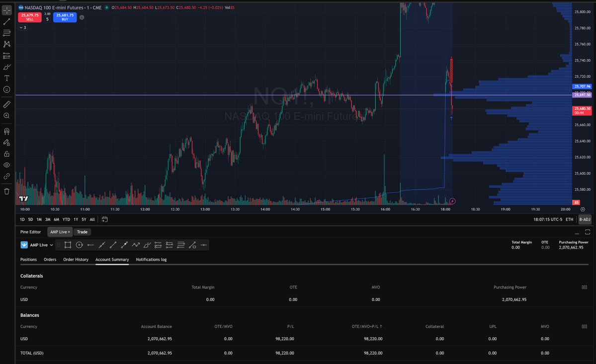Toggle lock all drawings

(7, 154)
